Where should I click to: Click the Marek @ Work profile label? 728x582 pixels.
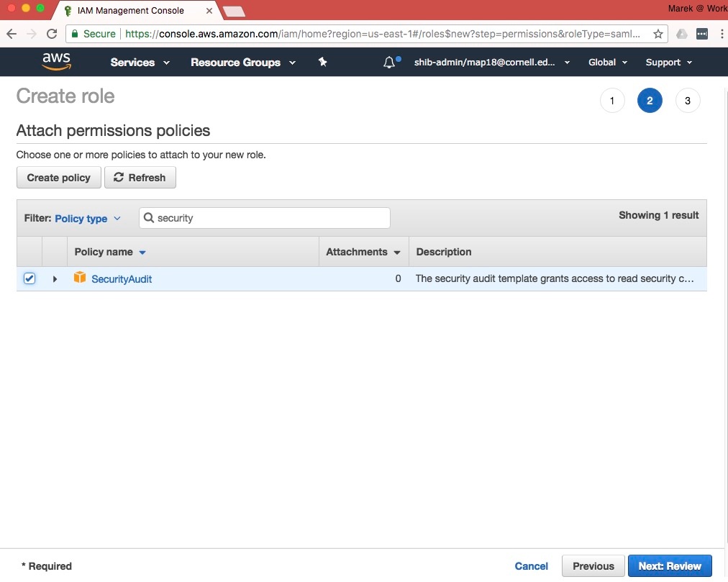[697, 9]
